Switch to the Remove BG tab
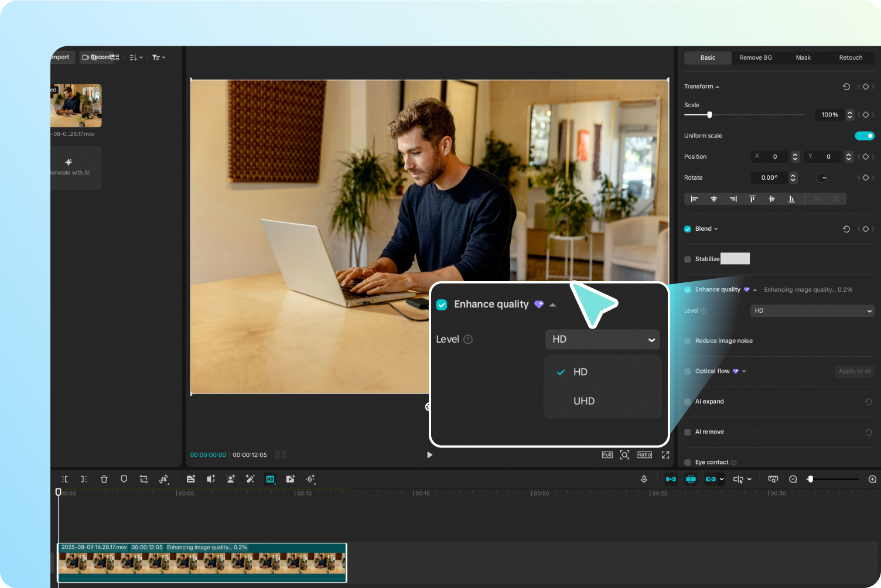 pyautogui.click(x=756, y=58)
